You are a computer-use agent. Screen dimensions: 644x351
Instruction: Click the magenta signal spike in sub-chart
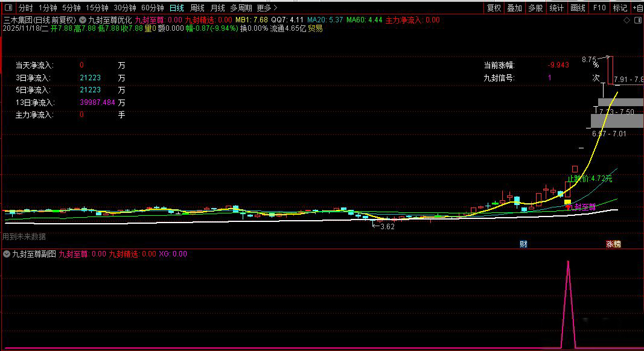pos(569,304)
